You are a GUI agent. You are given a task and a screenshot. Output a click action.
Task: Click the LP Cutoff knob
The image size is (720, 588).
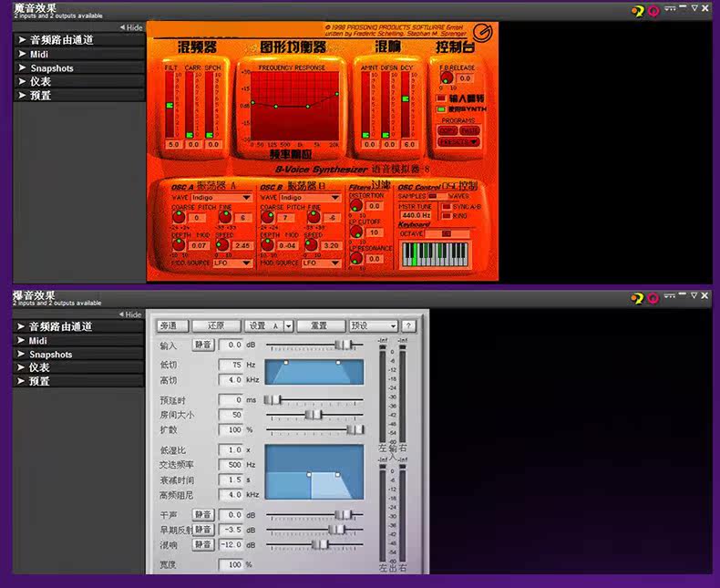tap(356, 232)
